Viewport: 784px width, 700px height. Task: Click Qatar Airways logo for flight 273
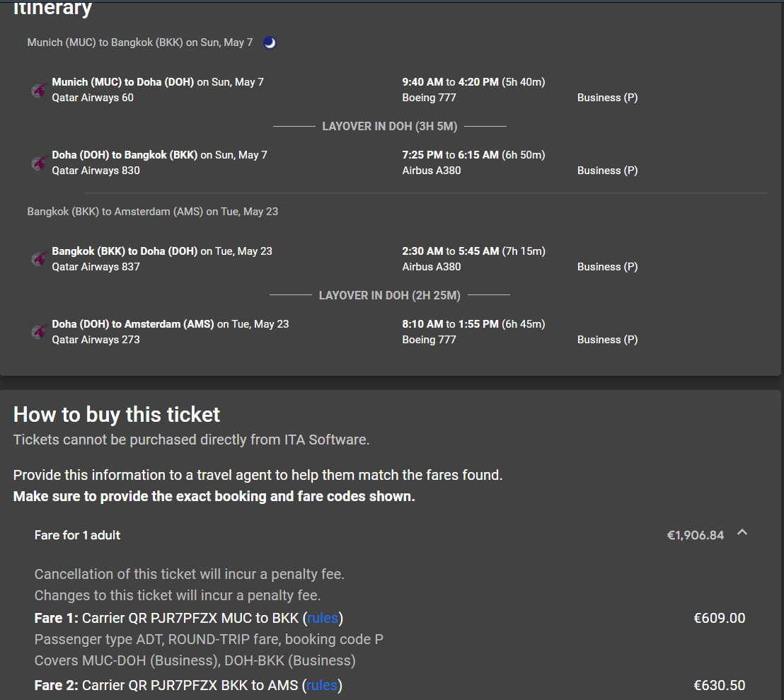coord(40,331)
